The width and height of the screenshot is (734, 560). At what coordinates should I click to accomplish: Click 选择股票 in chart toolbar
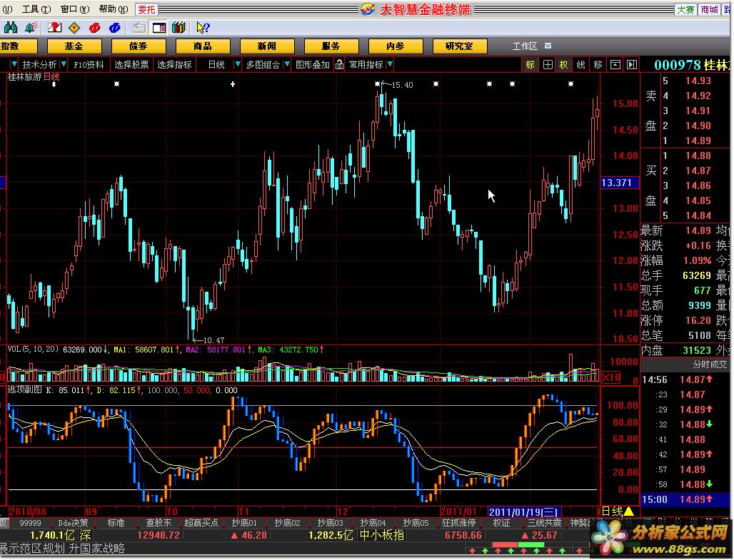click(131, 65)
